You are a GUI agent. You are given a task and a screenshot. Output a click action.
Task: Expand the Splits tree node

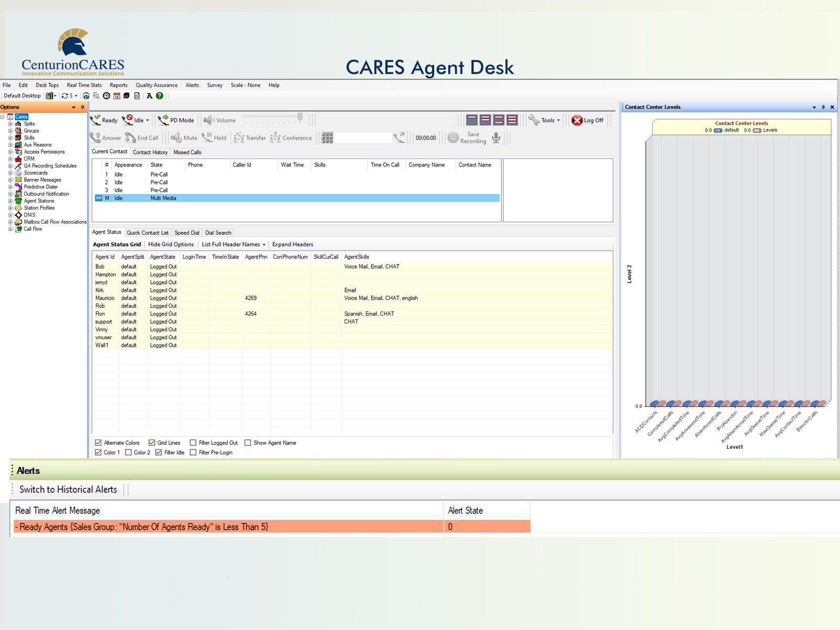[10, 124]
